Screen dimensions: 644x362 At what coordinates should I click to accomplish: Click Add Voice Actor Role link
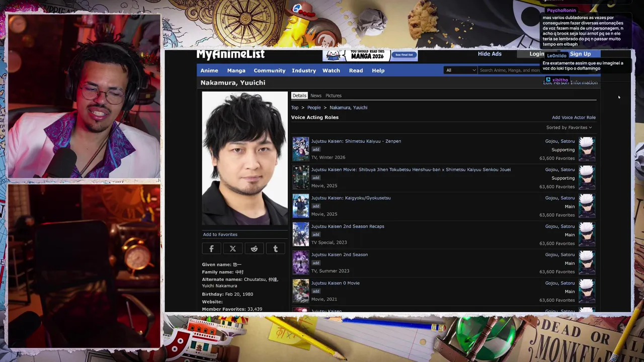pyautogui.click(x=574, y=118)
